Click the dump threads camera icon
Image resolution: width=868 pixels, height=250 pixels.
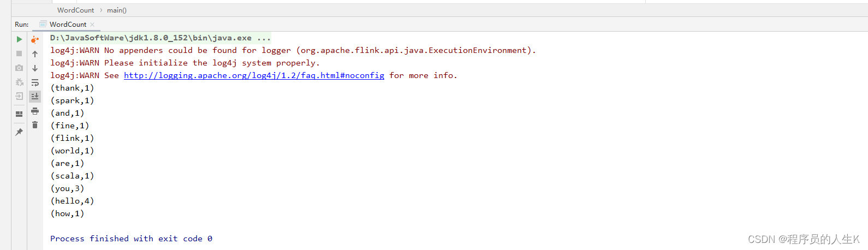[19, 68]
